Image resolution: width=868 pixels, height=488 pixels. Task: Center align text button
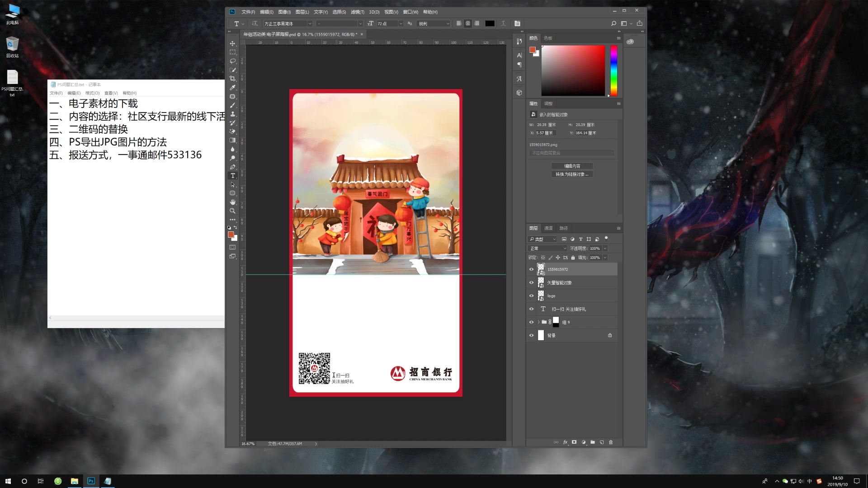click(x=468, y=23)
